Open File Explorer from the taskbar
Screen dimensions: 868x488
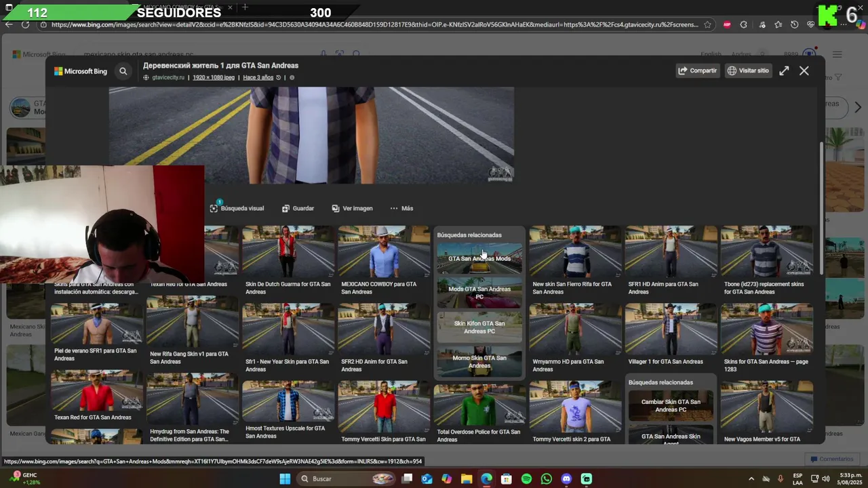point(467,479)
